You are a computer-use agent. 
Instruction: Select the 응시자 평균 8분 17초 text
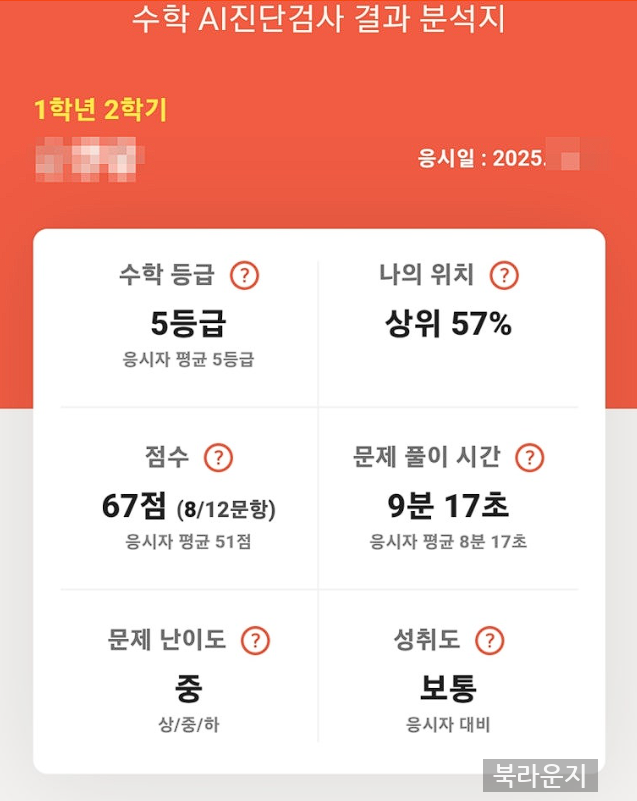click(x=448, y=543)
